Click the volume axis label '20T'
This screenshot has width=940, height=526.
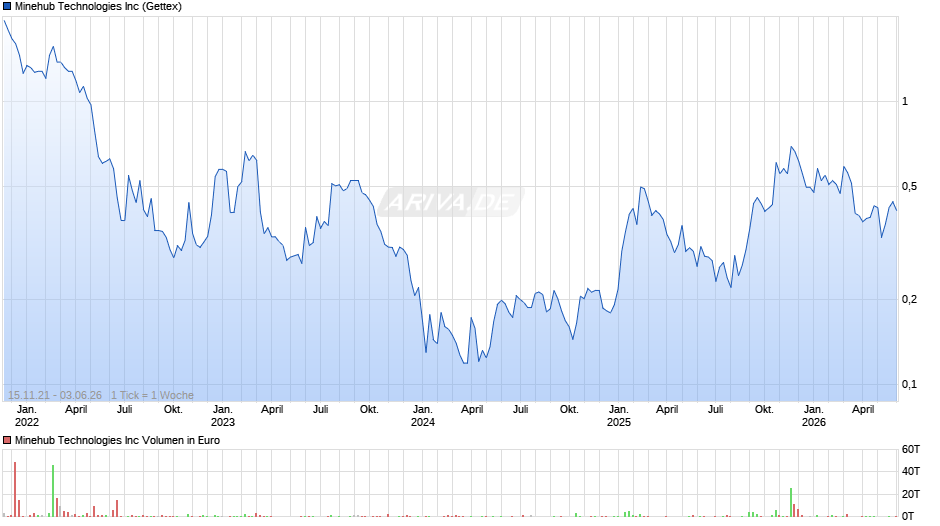pyautogui.click(x=911, y=494)
